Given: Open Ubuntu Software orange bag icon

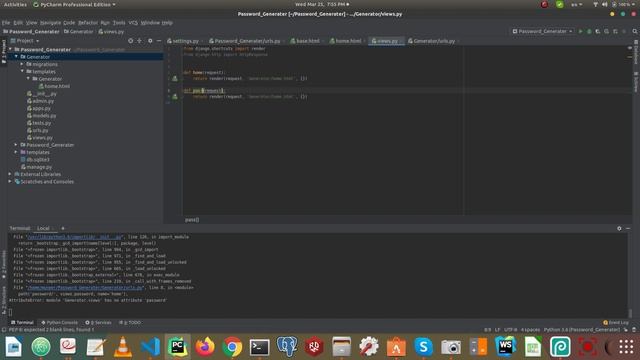Looking at the screenshot, I should [396, 347].
